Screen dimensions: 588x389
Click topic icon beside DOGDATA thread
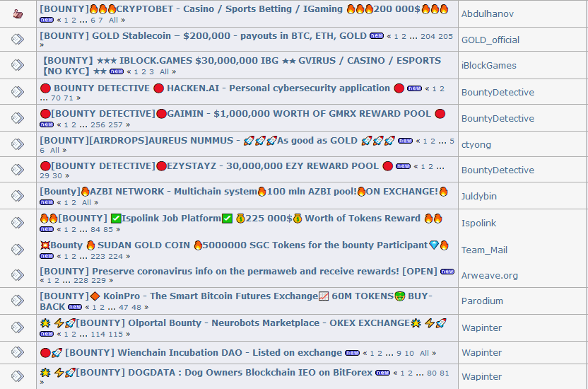(x=18, y=376)
